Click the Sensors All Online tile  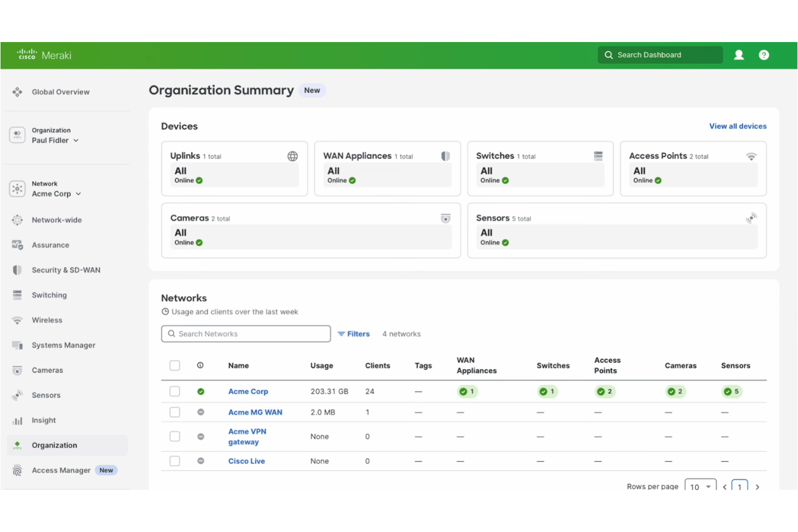pyautogui.click(x=617, y=237)
